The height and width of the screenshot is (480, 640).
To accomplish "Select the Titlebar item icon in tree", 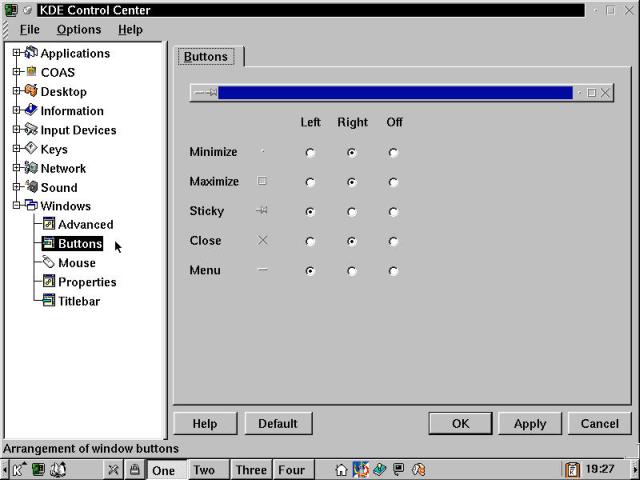I will coord(49,301).
